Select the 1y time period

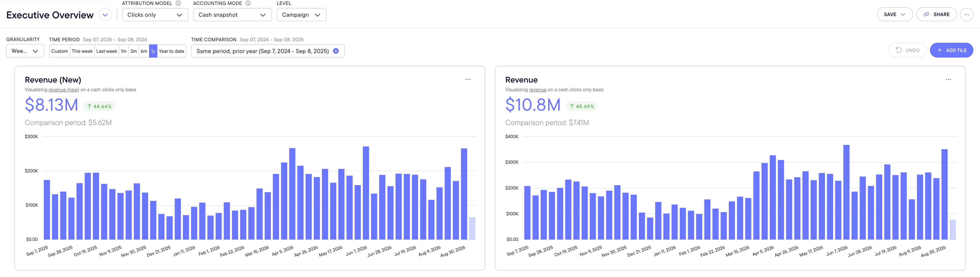click(153, 51)
